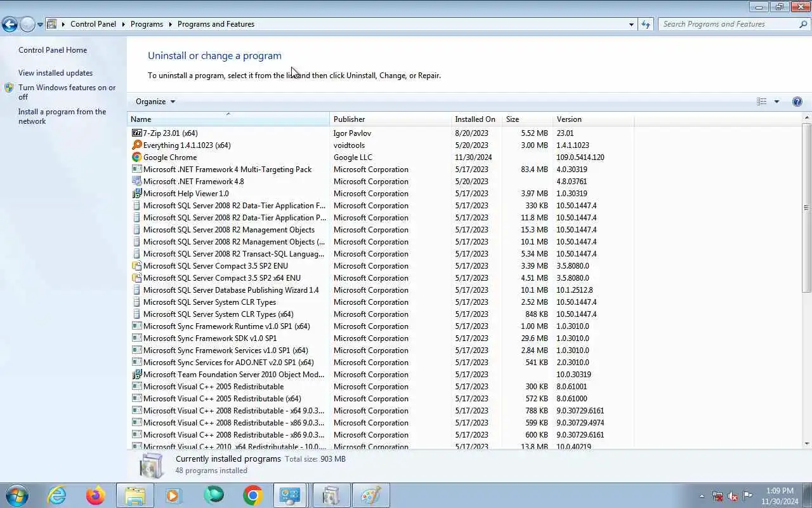This screenshot has height=508, width=812.
Task: Open the view options dropdown arrow
Action: [x=776, y=102]
